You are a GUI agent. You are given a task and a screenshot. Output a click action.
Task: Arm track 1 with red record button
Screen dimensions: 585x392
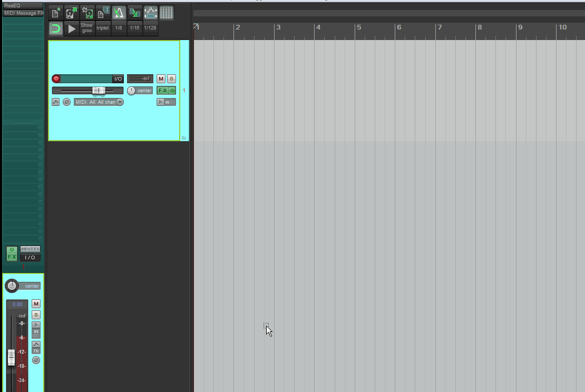tap(56, 79)
